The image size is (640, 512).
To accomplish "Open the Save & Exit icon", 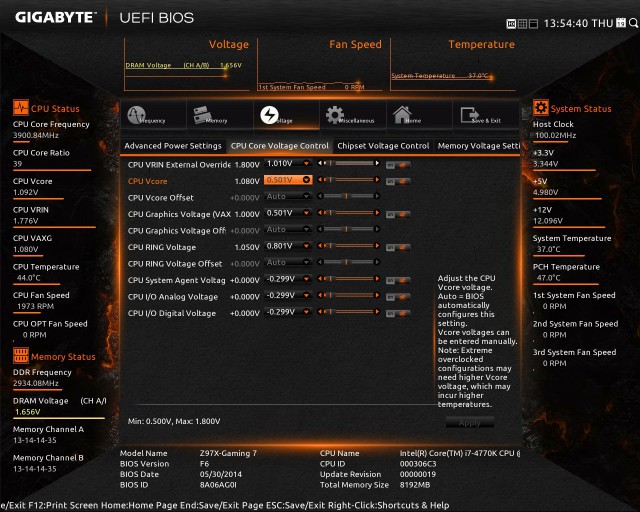I will pos(469,115).
